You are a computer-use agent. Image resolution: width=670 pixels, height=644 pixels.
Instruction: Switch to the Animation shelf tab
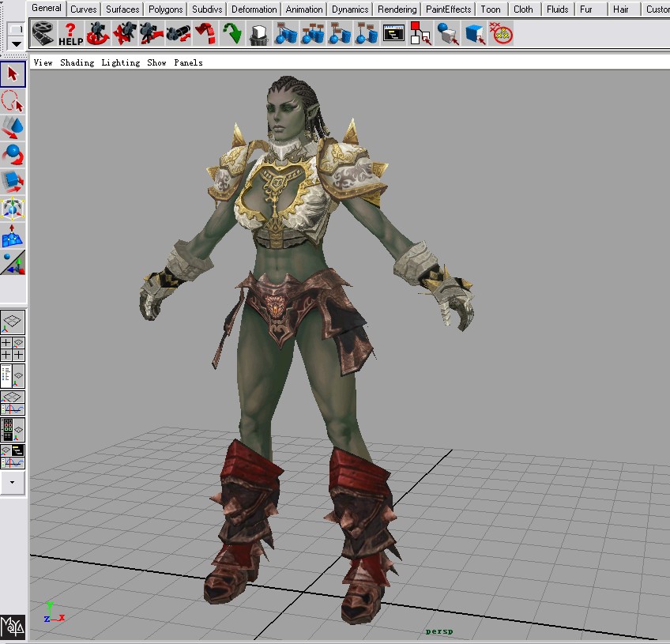[304, 9]
